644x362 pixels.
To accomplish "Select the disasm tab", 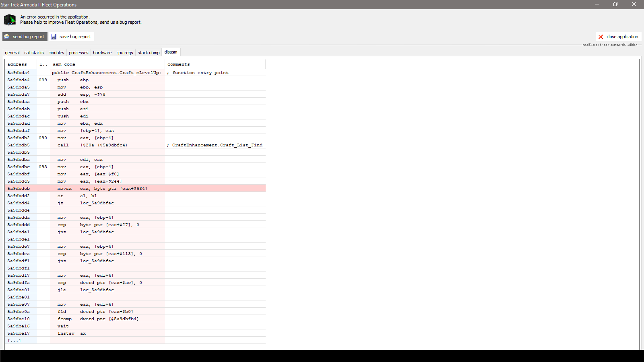I will (171, 52).
